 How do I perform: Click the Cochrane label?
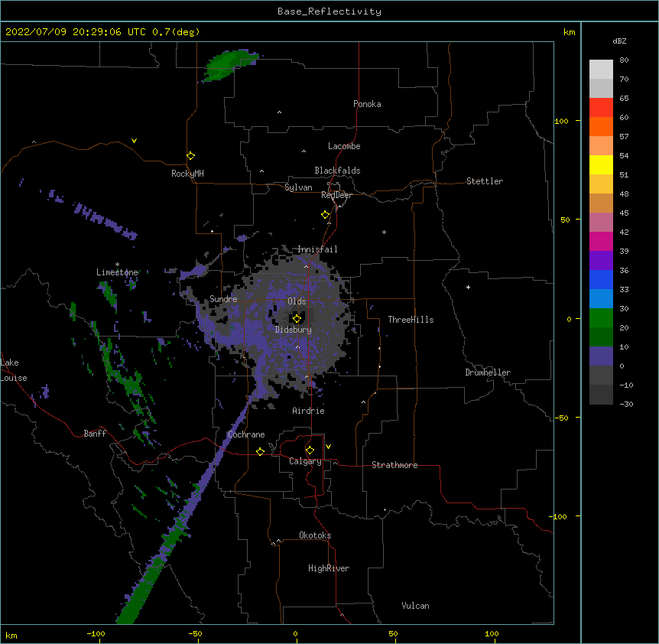pos(246,434)
